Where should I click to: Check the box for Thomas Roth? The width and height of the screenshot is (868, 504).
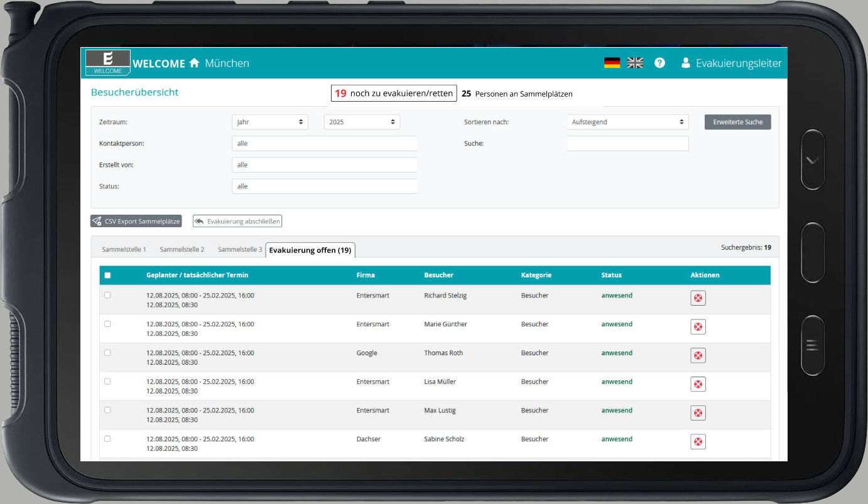(107, 353)
